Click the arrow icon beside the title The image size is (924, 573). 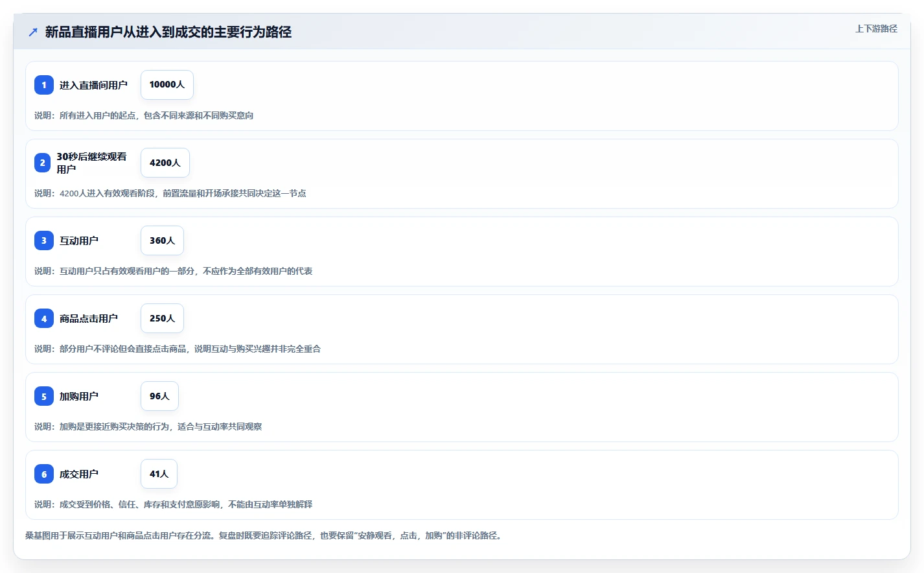pyautogui.click(x=33, y=32)
